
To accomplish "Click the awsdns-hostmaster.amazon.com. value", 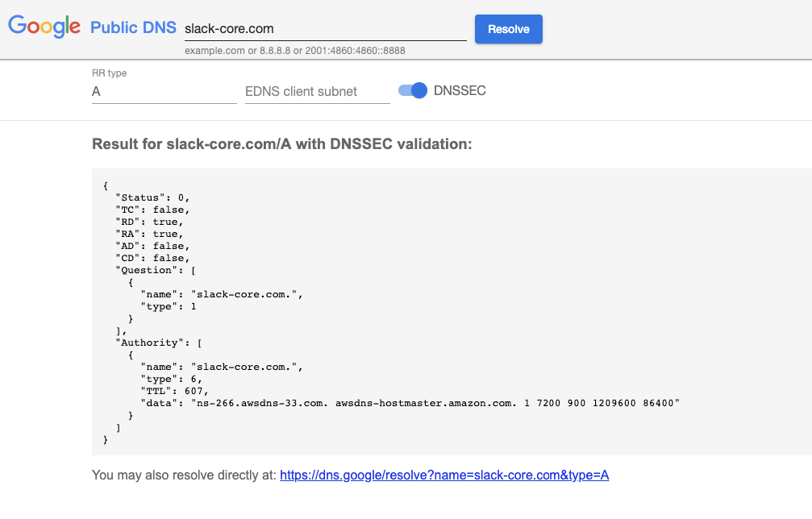I will [x=426, y=403].
